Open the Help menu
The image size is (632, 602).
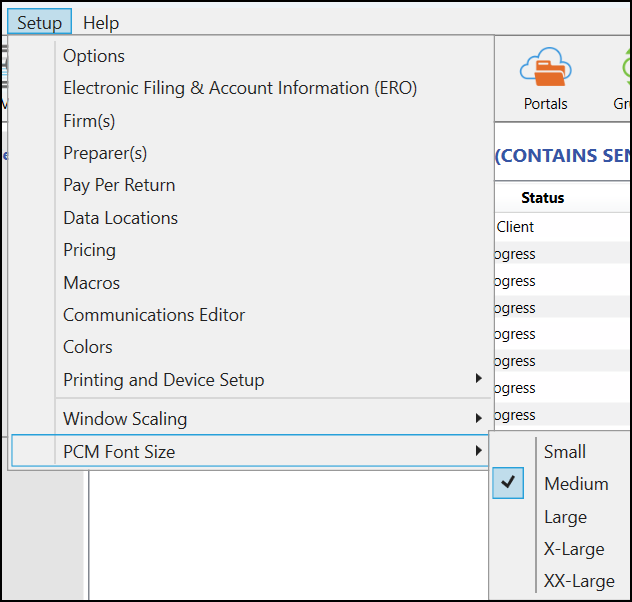(101, 23)
